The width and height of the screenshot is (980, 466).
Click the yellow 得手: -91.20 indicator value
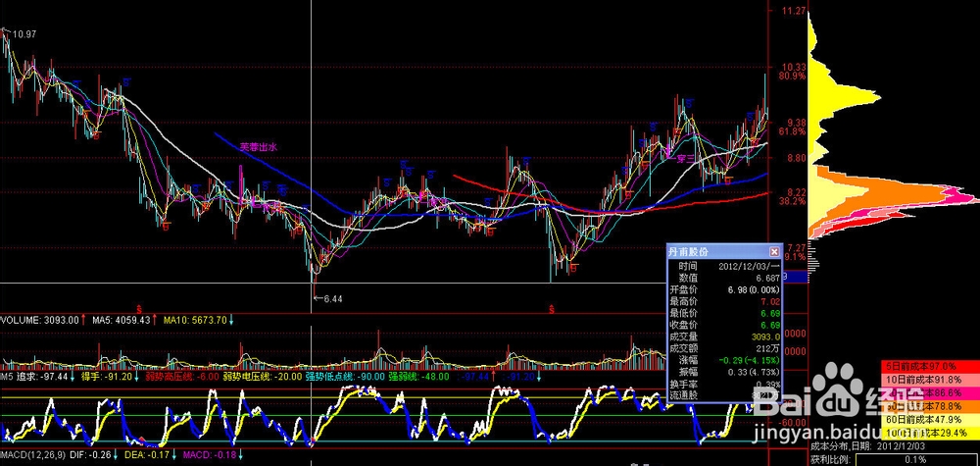tap(107, 377)
